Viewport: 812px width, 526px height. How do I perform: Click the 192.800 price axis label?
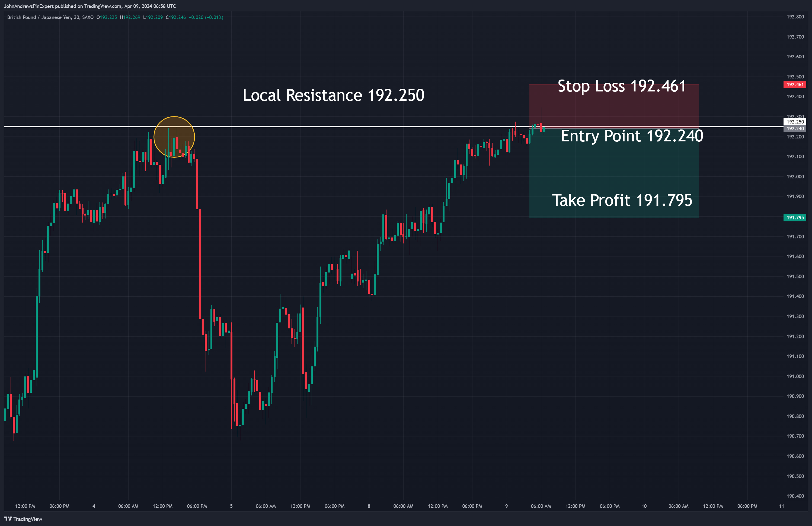(x=795, y=17)
